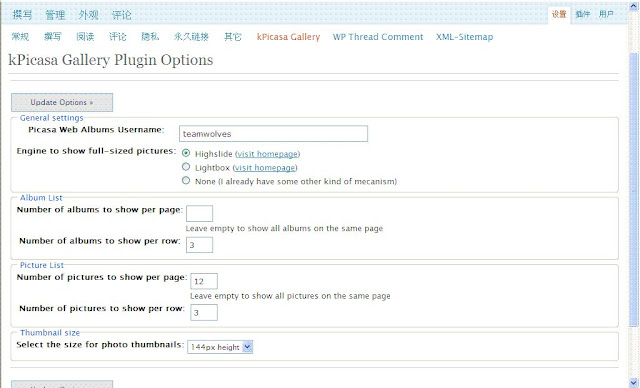The height and width of the screenshot is (388, 640).
Task: Click the Thumbnail size legend
Action: pos(50,333)
